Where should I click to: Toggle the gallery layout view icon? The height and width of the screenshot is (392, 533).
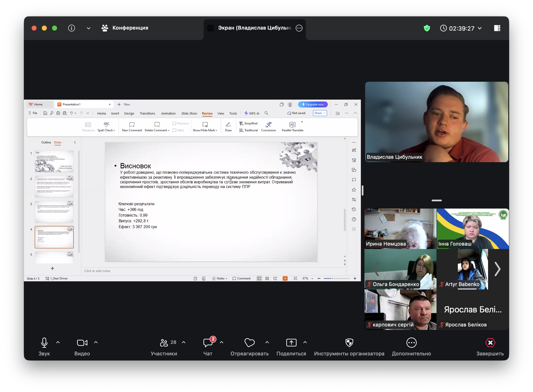(x=497, y=28)
